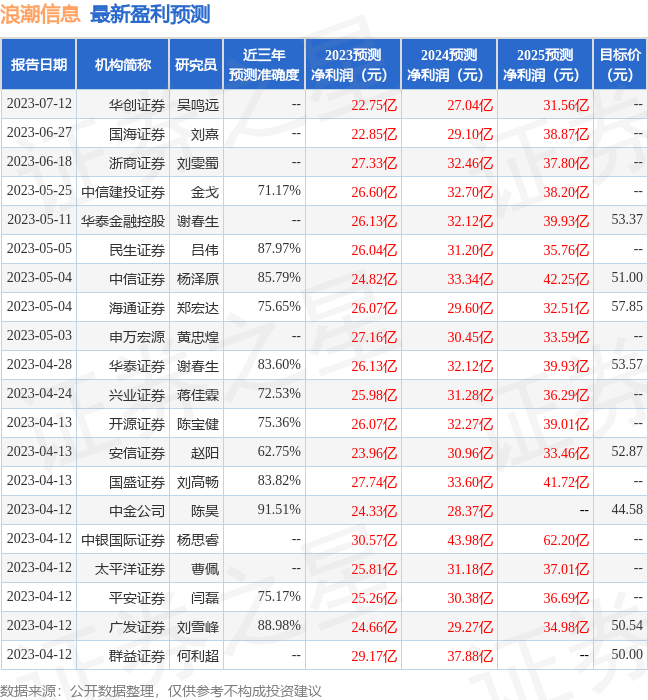Click the 42.25亿 profit value
This screenshot has height=700, width=648.
point(566,279)
